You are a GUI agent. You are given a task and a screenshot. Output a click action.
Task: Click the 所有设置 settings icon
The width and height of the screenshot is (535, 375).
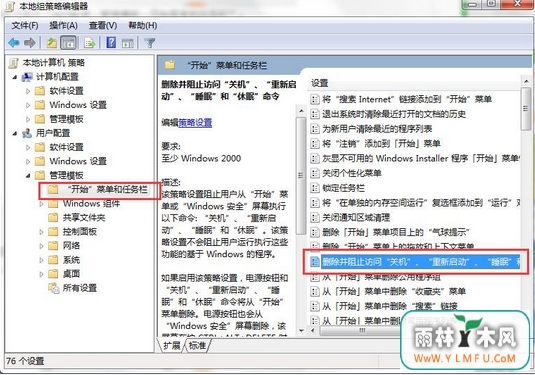[x=54, y=288]
